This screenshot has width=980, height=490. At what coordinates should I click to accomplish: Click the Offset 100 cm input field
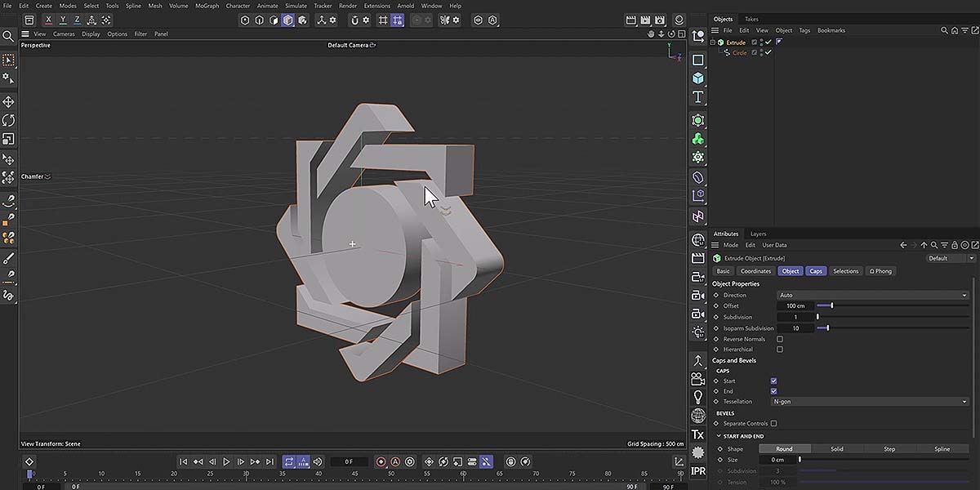(x=795, y=305)
